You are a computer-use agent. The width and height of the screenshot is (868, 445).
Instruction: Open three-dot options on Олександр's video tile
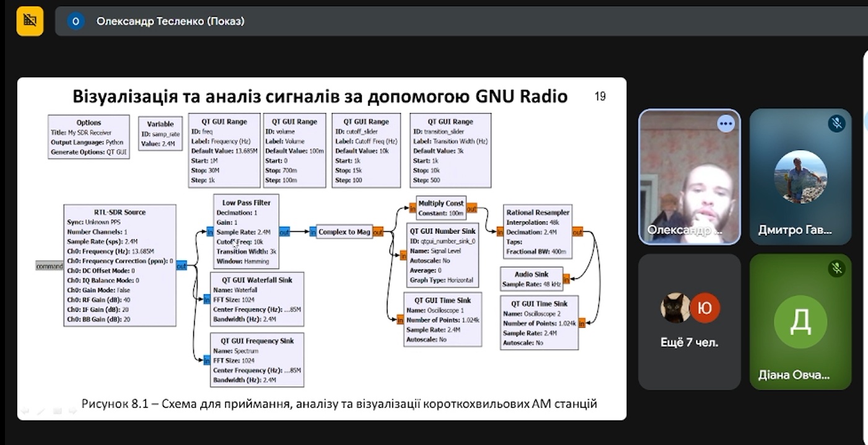pyautogui.click(x=725, y=123)
